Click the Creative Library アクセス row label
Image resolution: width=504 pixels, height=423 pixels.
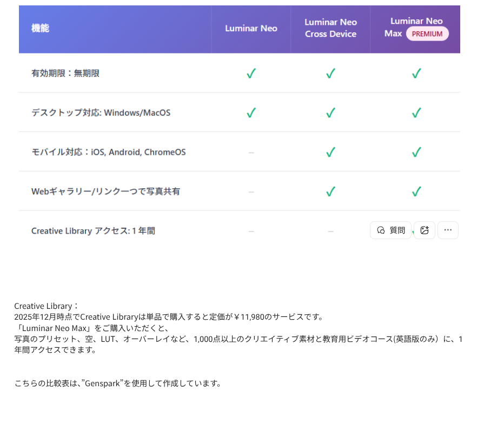(93, 231)
